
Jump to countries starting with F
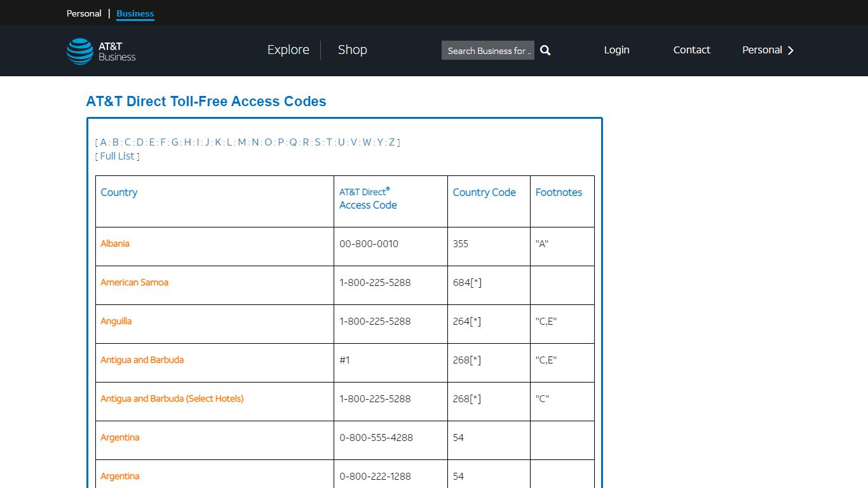(x=163, y=142)
